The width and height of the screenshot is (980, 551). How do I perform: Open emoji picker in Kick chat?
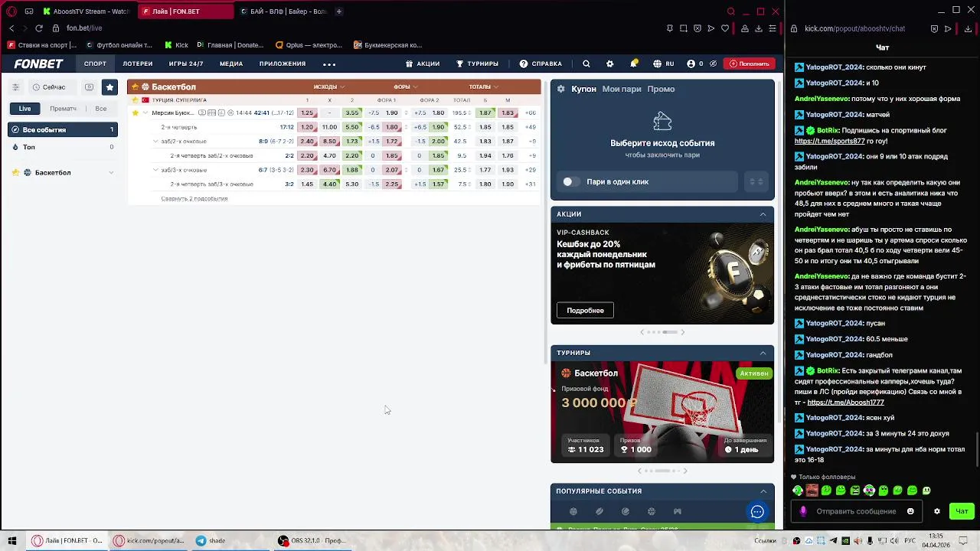(x=910, y=511)
